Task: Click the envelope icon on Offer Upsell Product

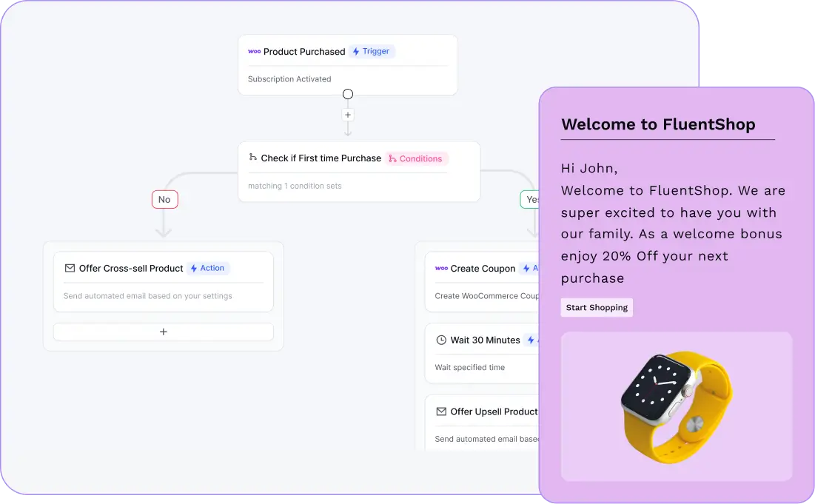Action: (x=441, y=411)
